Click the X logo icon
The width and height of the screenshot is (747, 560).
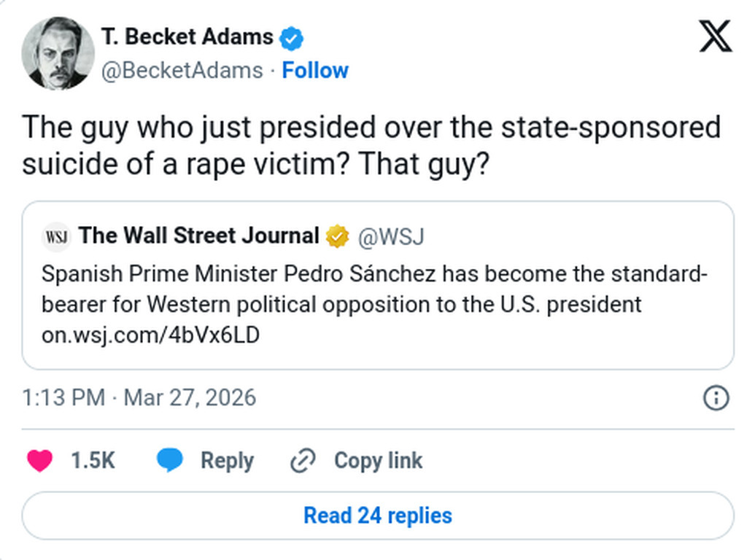pos(714,36)
